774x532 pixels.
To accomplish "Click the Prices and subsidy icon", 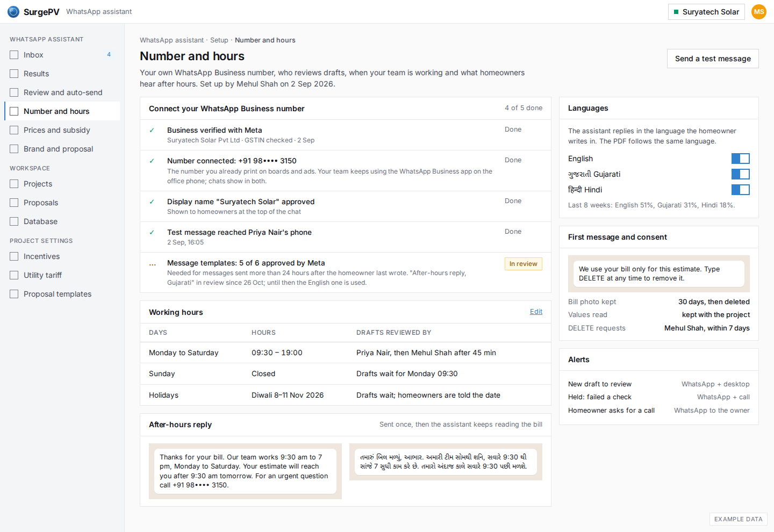I will [14, 130].
